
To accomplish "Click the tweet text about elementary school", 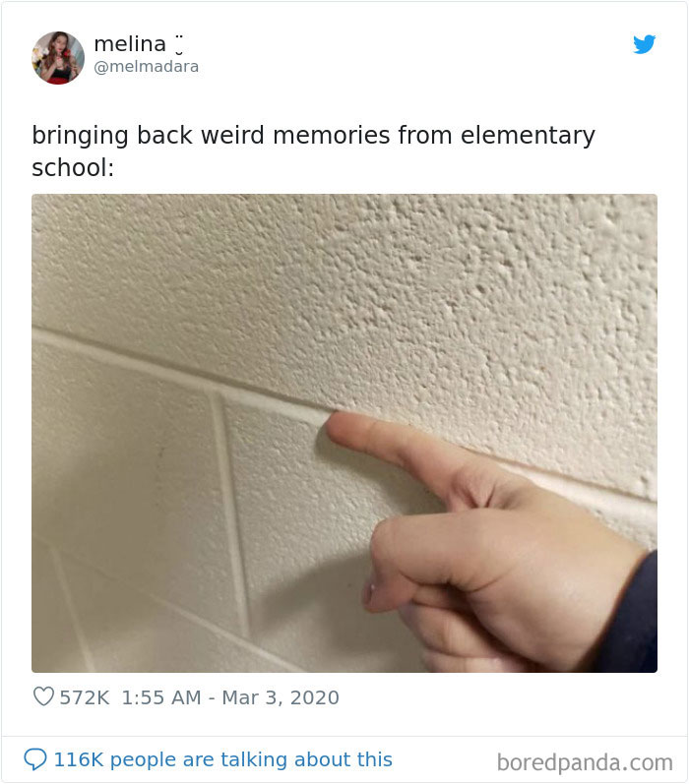I will point(313,151).
